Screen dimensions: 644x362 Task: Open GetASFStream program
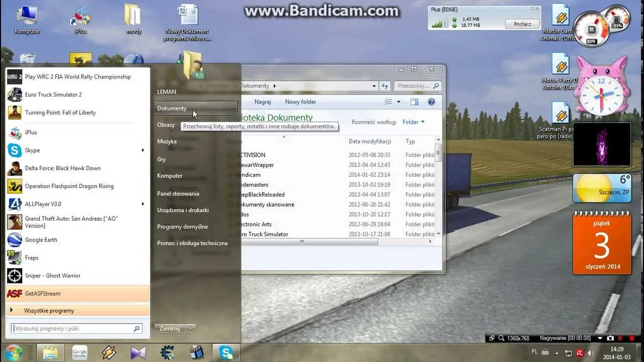pyautogui.click(x=78, y=294)
